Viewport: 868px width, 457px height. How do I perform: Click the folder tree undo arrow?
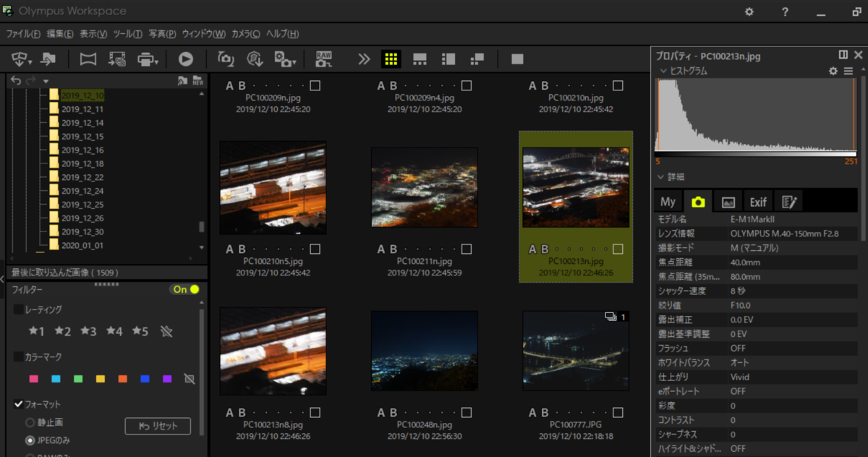(17, 81)
